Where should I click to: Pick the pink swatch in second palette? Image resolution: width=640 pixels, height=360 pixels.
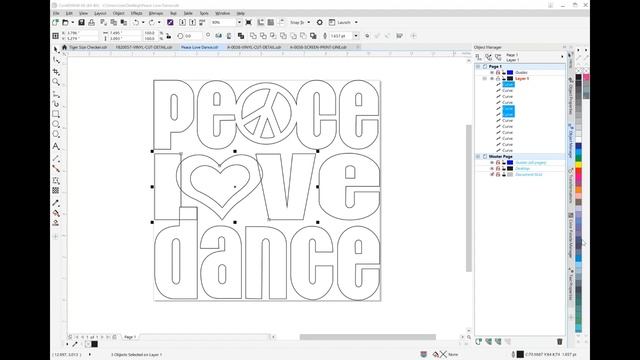click(x=586, y=77)
